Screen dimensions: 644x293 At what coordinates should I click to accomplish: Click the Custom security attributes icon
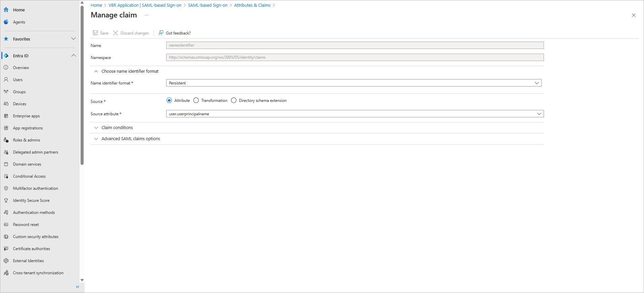click(6, 236)
